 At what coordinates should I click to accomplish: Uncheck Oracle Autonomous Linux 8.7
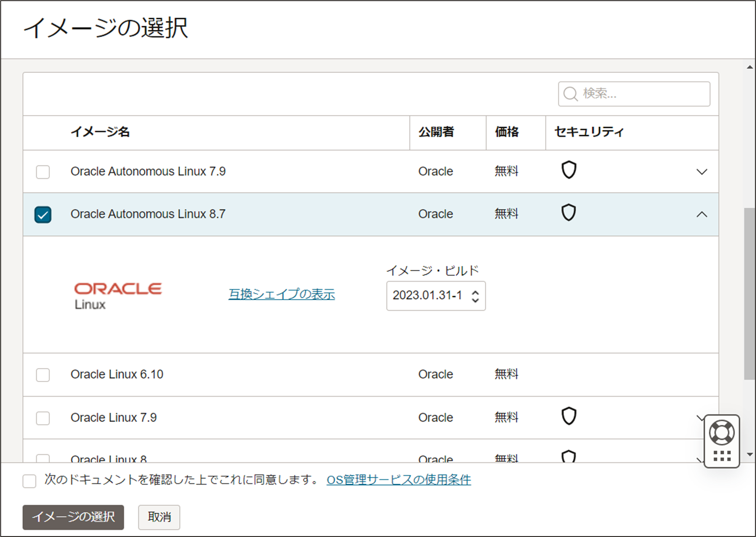pyautogui.click(x=43, y=215)
